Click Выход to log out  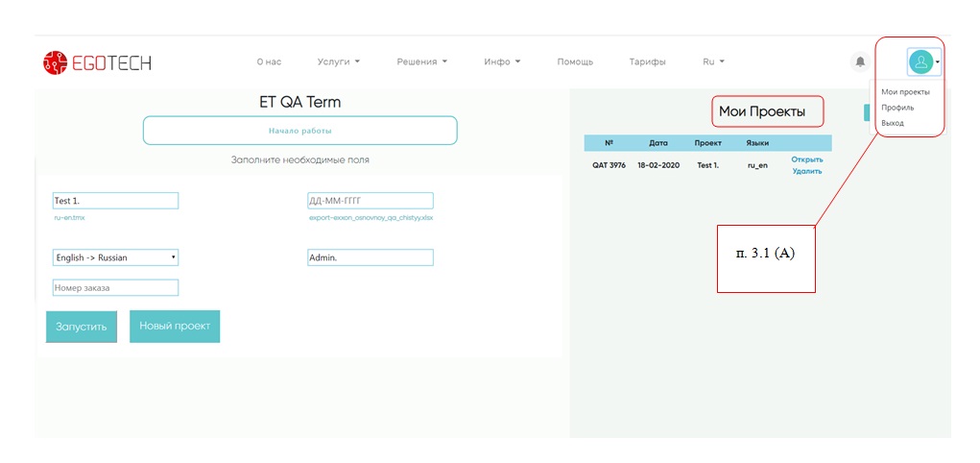coord(893,123)
